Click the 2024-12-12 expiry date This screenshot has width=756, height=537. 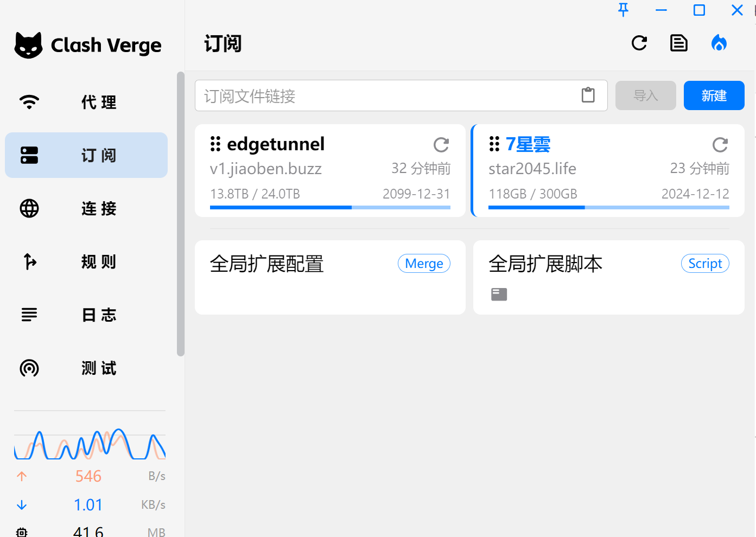click(695, 194)
